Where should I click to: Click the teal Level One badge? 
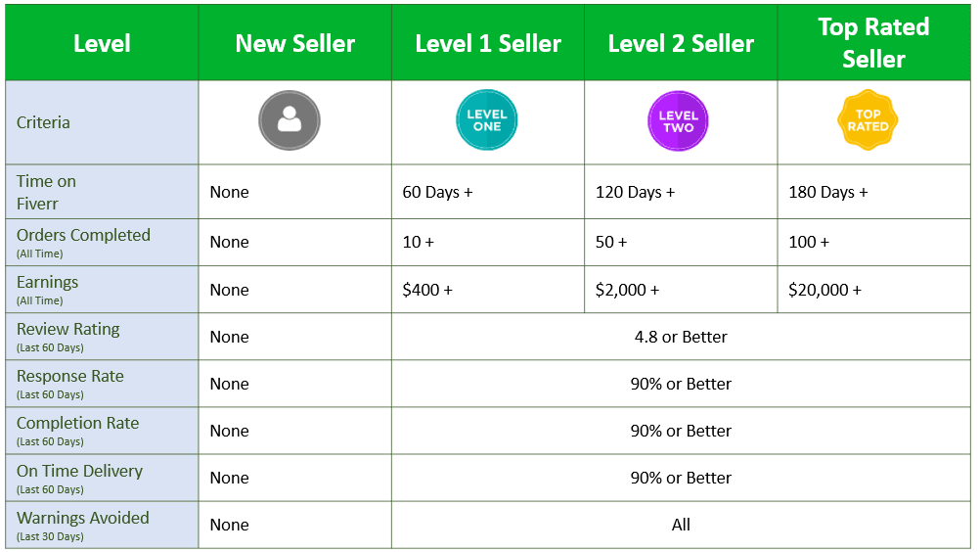487,121
